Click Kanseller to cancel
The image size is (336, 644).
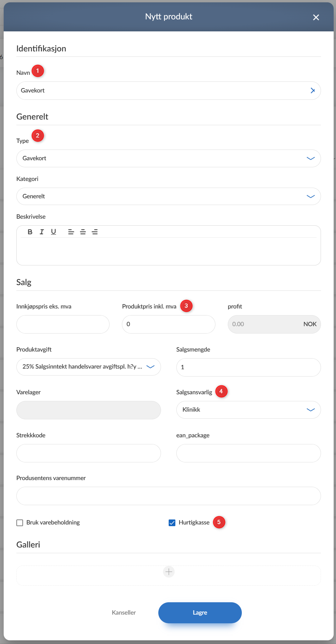[124, 613]
